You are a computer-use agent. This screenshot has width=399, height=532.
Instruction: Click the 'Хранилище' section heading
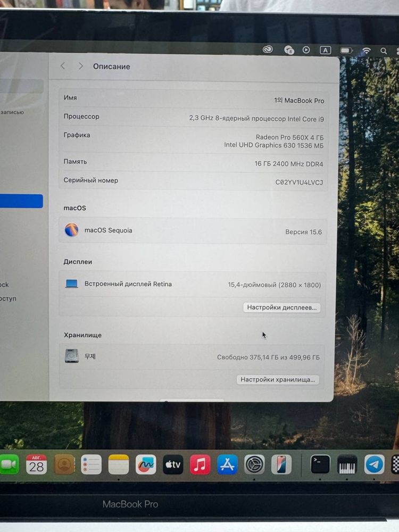coord(82,335)
